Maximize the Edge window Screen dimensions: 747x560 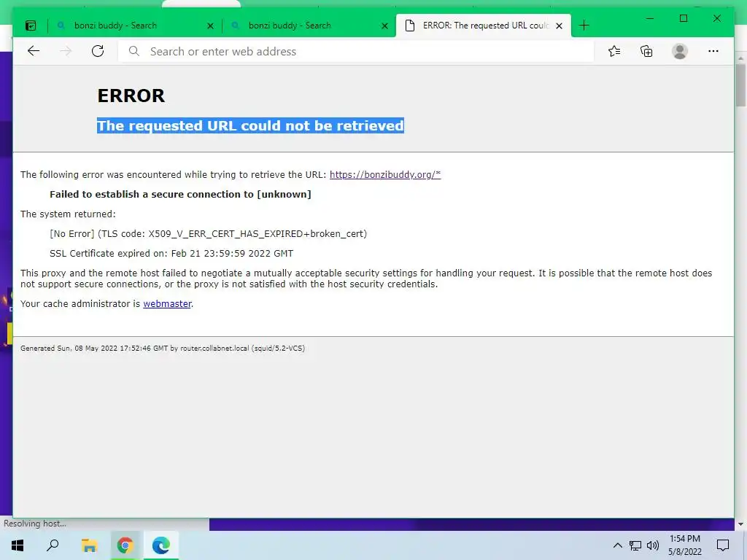click(x=683, y=18)
